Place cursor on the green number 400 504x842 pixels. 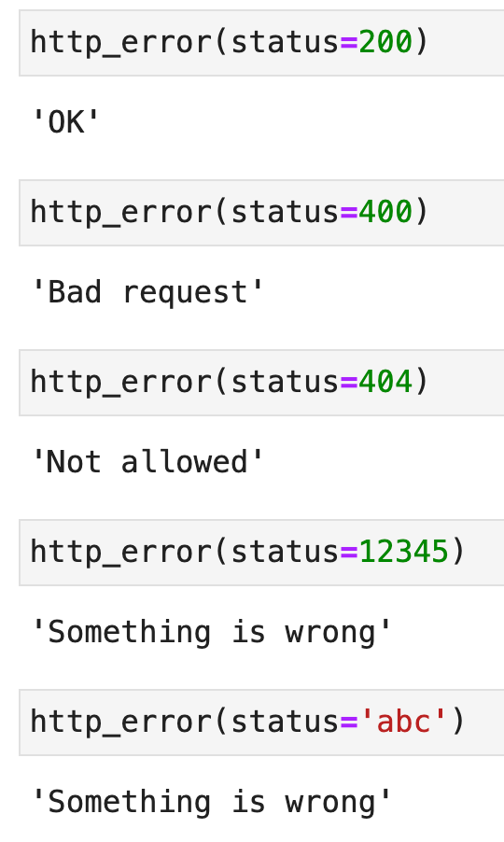pos(385,212)
